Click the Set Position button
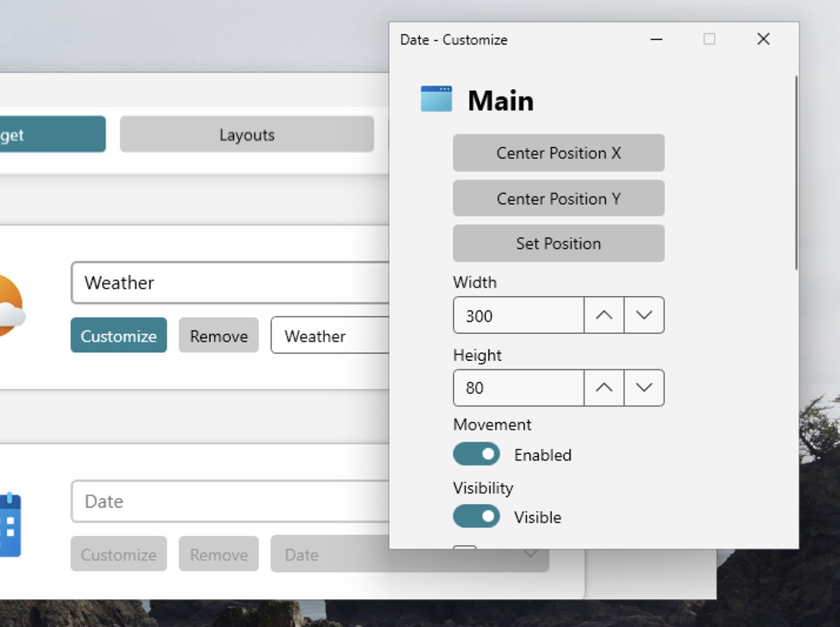840x627 pixels. click(x=558, y=244)
